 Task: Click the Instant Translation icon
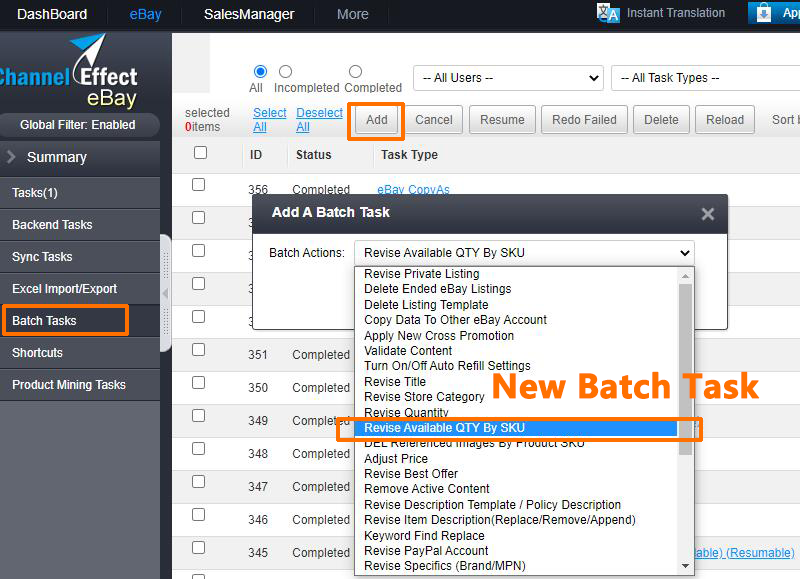pyautogui.click(x=608, y=13)
